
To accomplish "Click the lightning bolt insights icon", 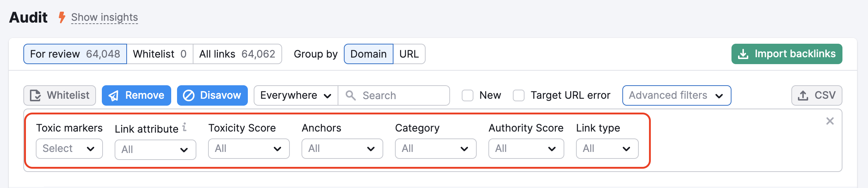I will (x=62, y=17).
